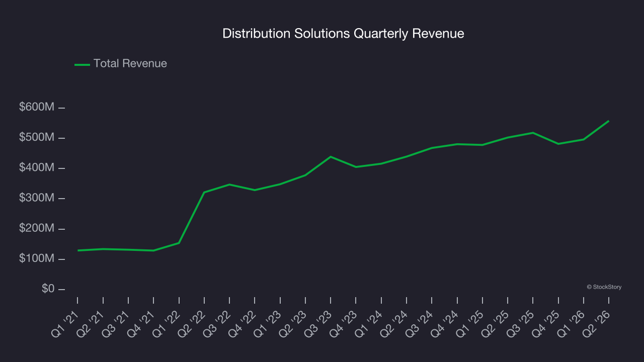Click the $400M y-axis value
Image resolution: width=644 pixels, height=362 pixels.
tap(37, 167)
